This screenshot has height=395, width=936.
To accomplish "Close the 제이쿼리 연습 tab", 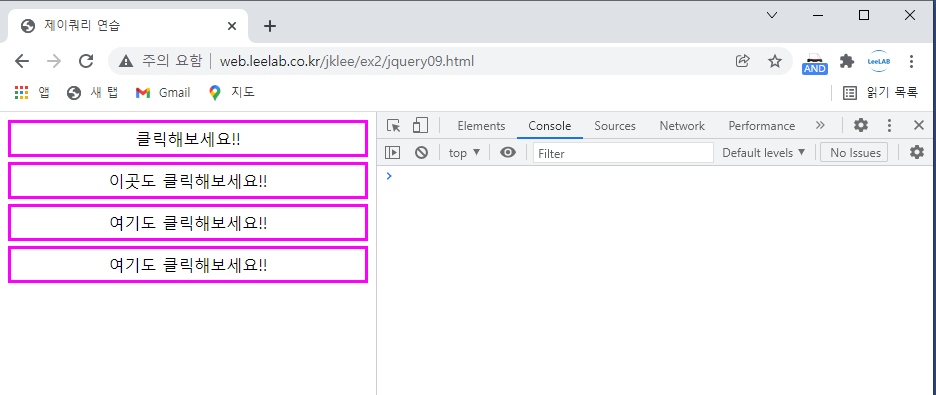I will [x=232, y=26].
